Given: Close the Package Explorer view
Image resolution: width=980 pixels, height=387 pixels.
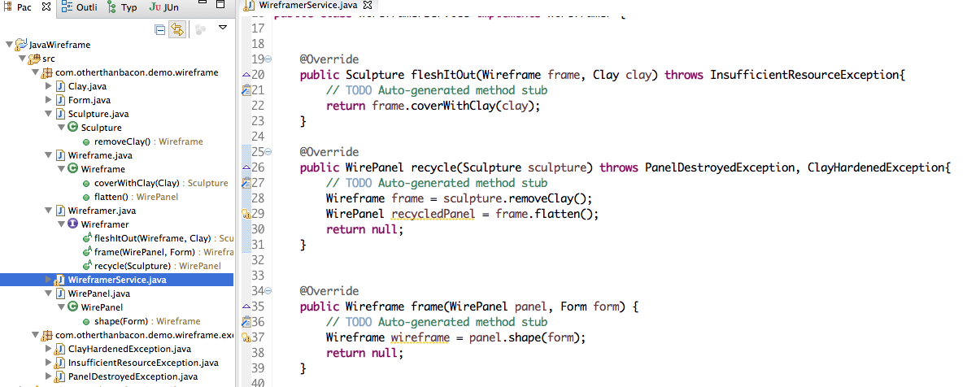Looking at the screenshot, I should click(x=45, y=7).
